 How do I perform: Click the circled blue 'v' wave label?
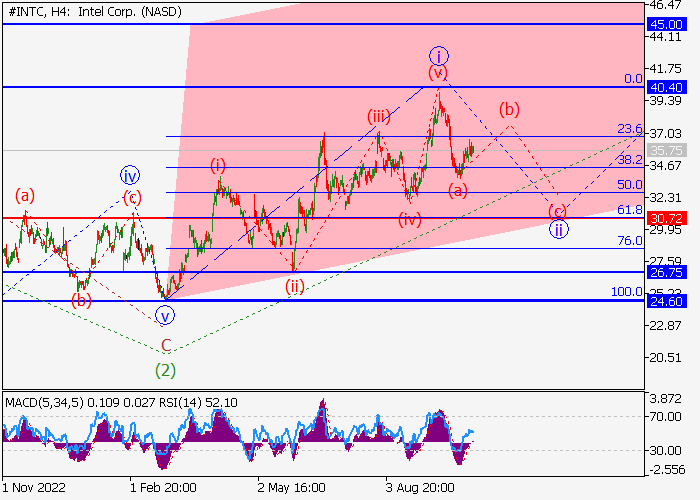[165, 316]
